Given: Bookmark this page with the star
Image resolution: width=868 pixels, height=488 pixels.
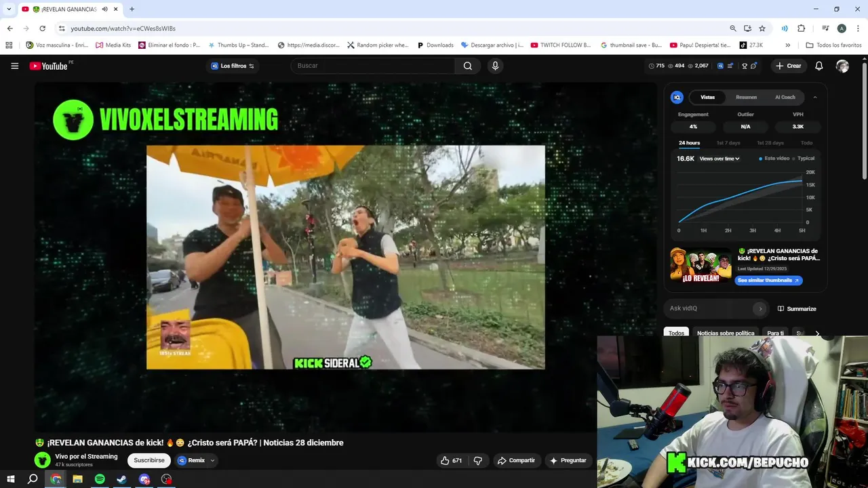Looking at the screenshot, I should pos(762,28).
